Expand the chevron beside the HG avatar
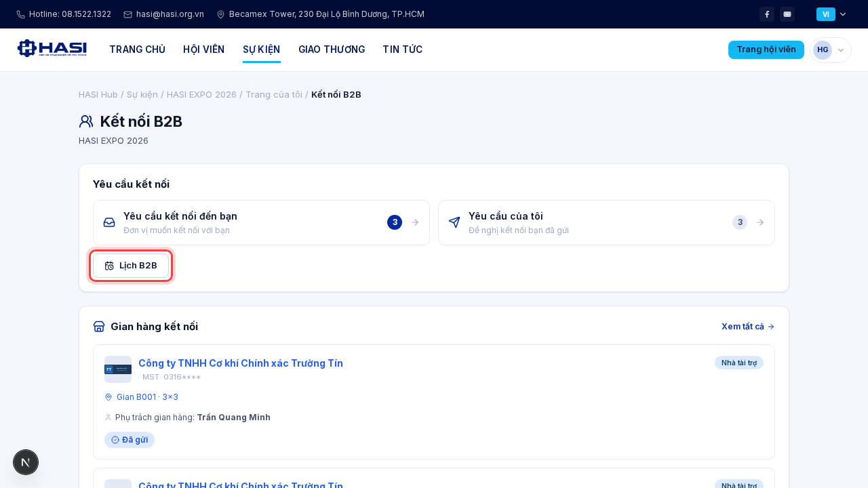 (841, 49)
